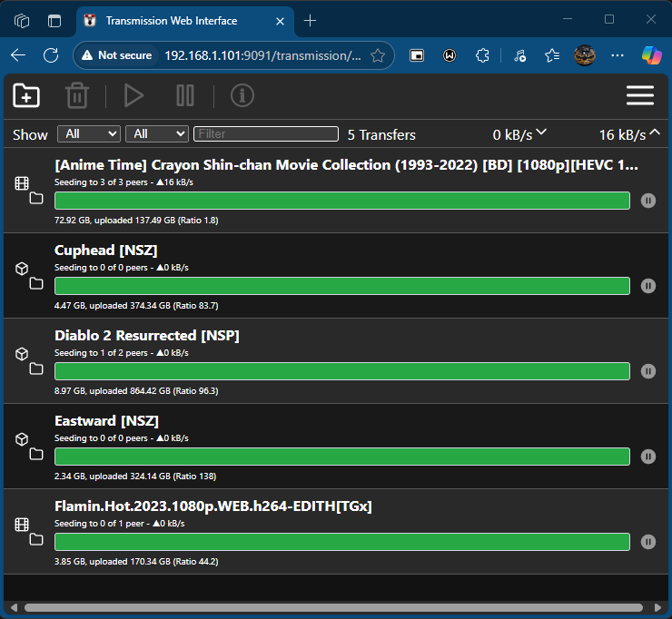Select the Cuphead [NSZ] title

pyautogui.click(x=106, y=251)
